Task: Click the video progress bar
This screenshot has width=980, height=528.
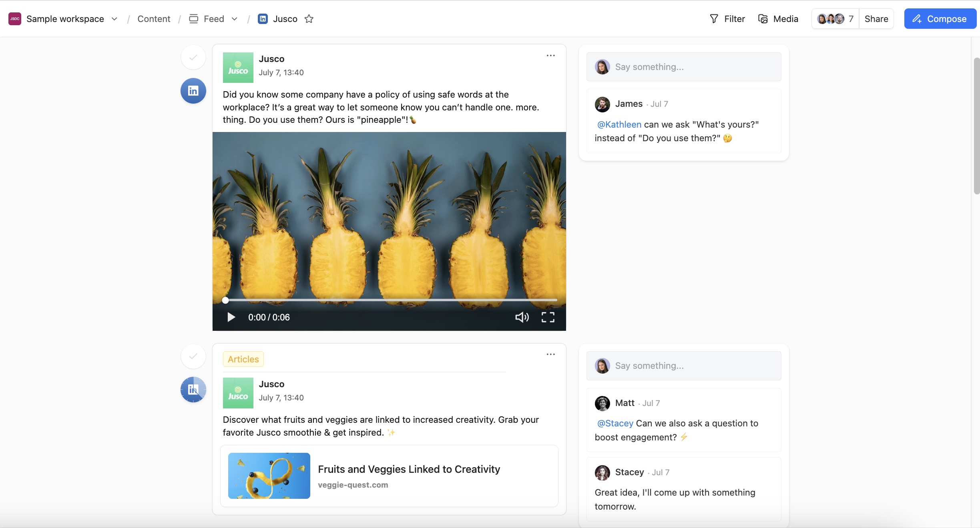Action: pyautogui.click(x=390, y=300)
